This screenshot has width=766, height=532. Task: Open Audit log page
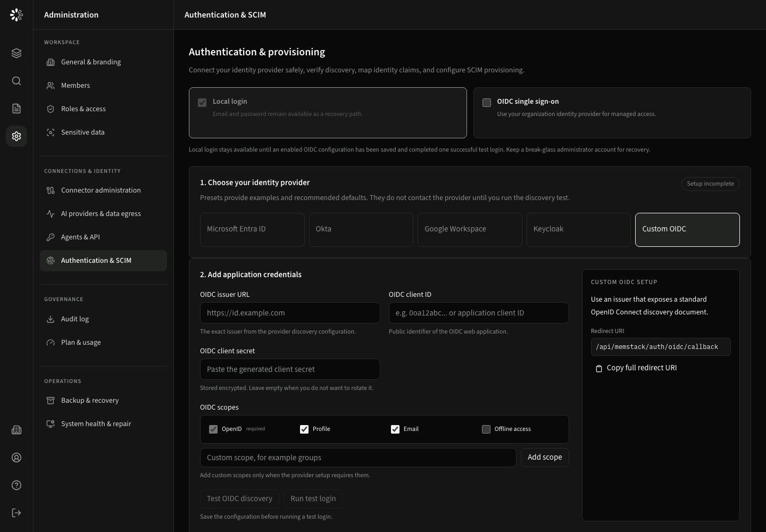click(x=103, y=319)
